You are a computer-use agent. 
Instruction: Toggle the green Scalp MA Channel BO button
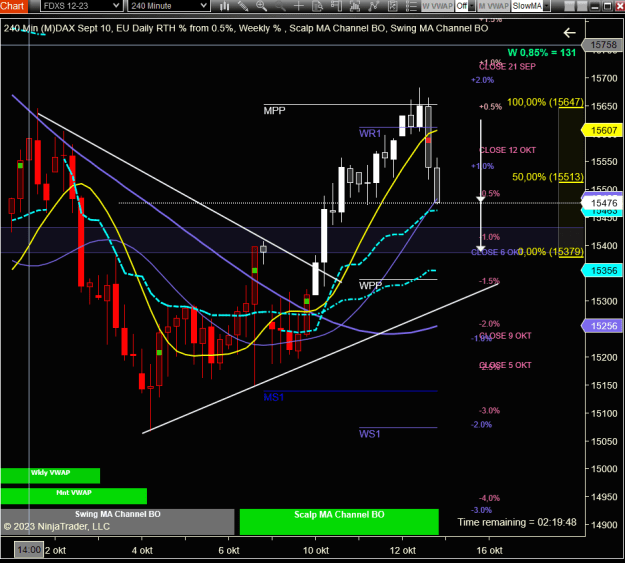pos(339,522)
